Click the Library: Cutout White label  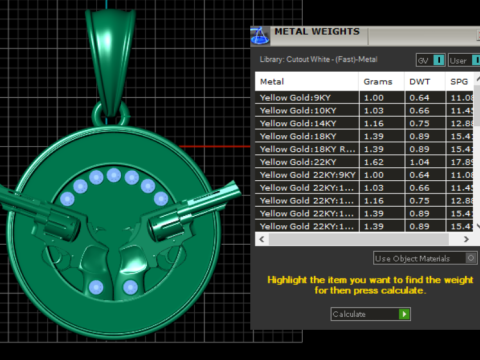(x=318, y=60)
